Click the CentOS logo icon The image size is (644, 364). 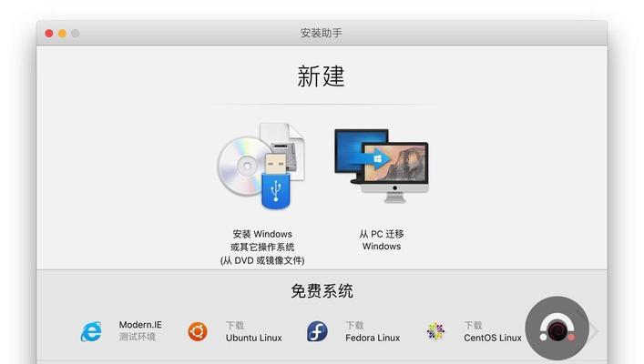pos(435,331)
